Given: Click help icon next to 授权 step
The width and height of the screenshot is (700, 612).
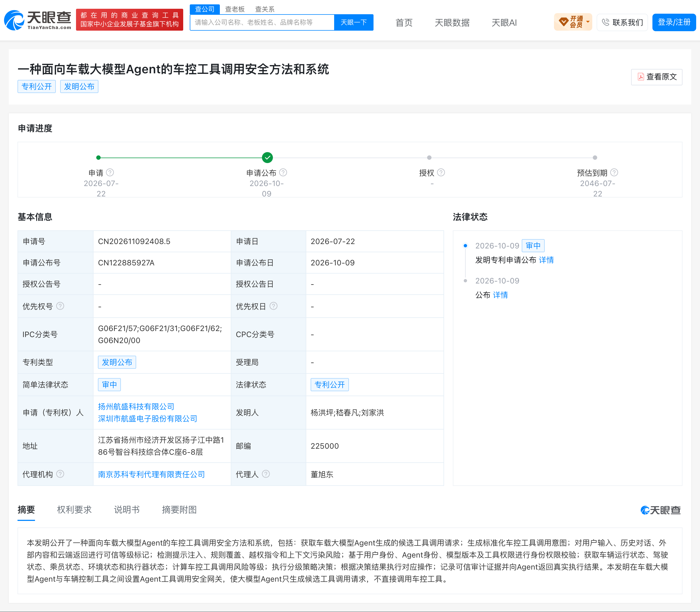Looking at the screenshot, I should pos(441,172).
